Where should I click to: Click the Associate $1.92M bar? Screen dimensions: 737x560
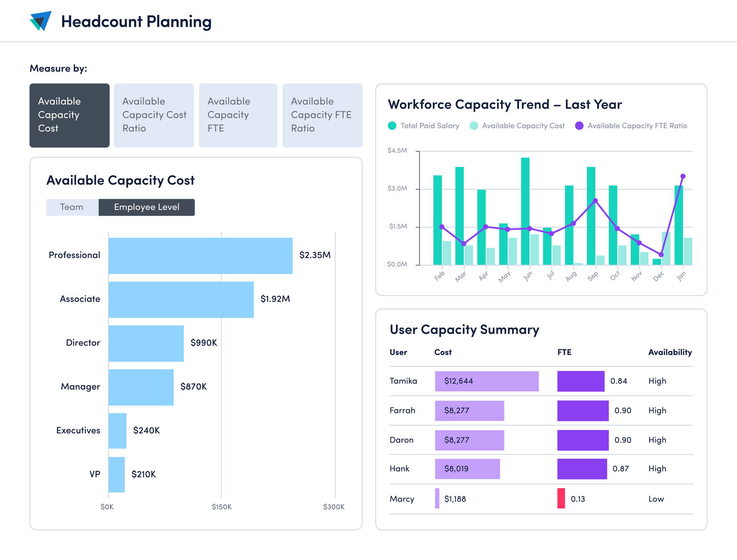click(x=181, y=299)
